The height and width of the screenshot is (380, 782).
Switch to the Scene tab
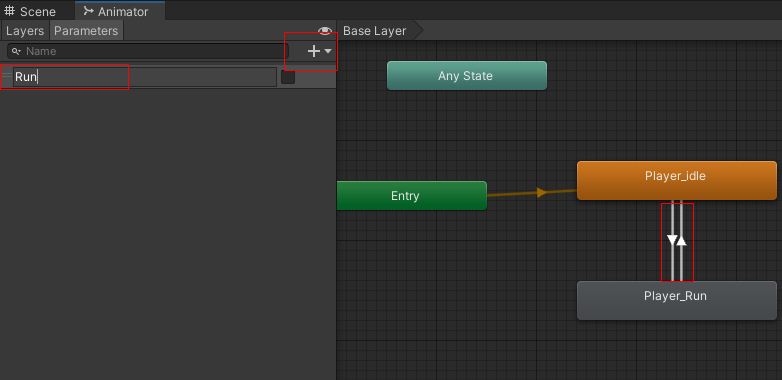click(30, 11)
